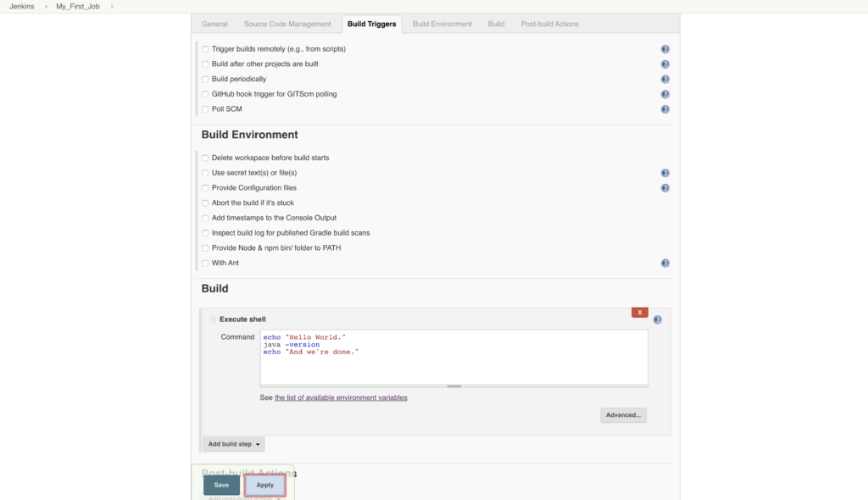This screenshot has height=500, width=868.
Task: Show help for Use secret text(s) or file(s)
Action: coord(665,173)
